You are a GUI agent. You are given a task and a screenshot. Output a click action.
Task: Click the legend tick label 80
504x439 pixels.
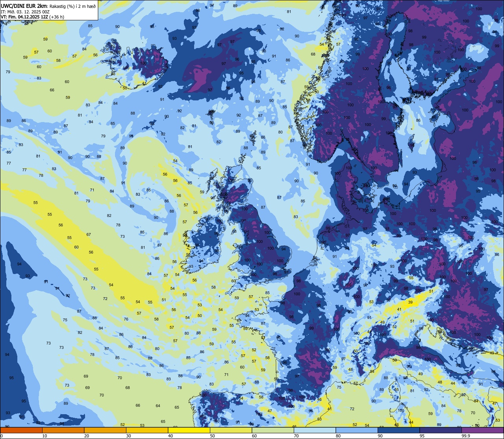coord(338,436)
